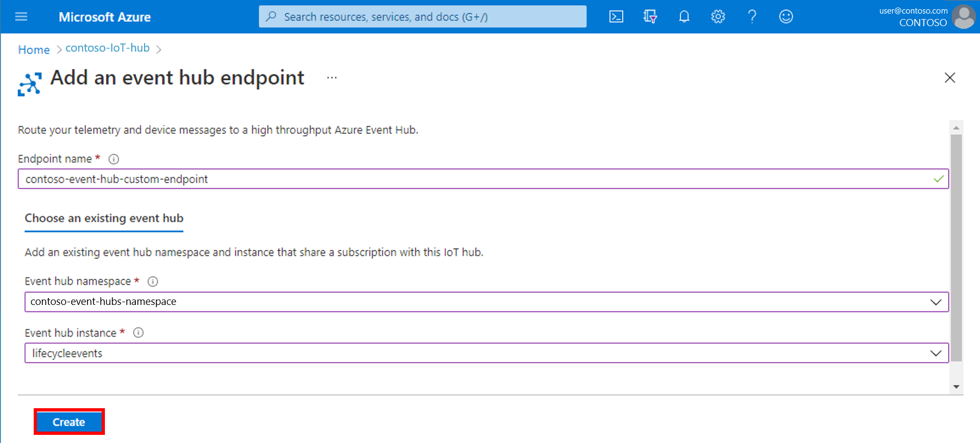This screenshot has height=443, width=980.
Task: Click the Microsoft Azure logo text
Action: tap(104, 17)
